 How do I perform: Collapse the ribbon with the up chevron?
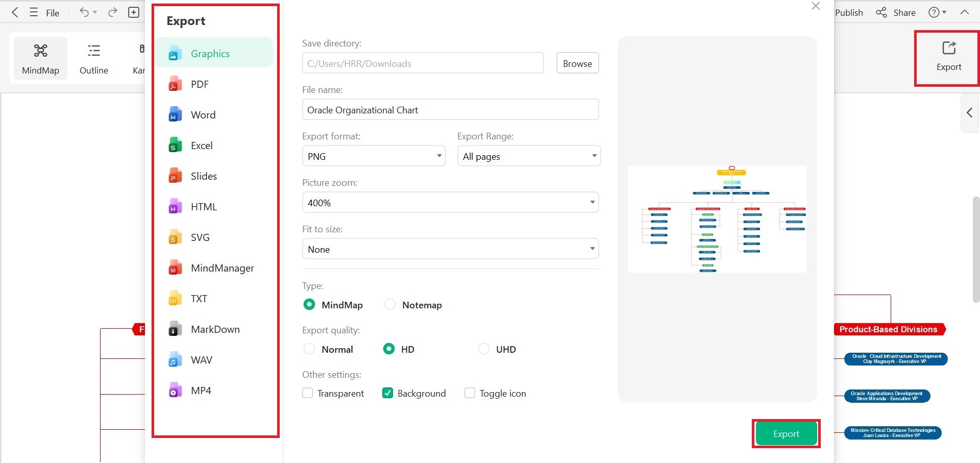[964, 12]
